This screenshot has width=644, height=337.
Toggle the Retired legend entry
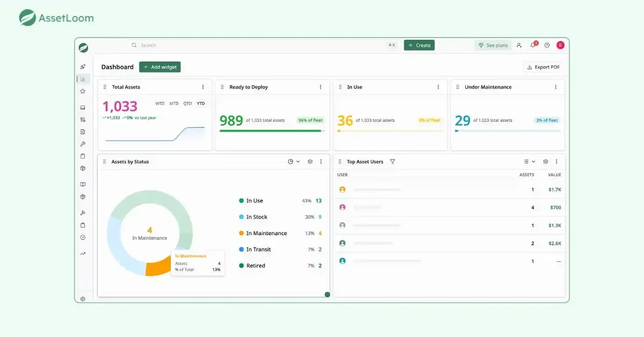tap(280, 266)
